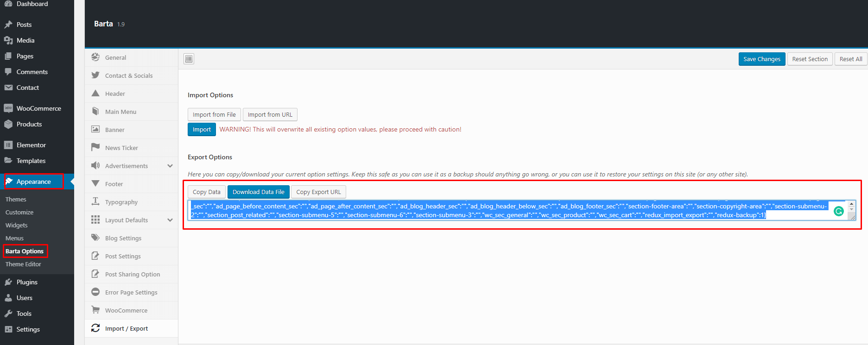Click the Typography text icon
The width and height of the screenshot is (868, 345).
tap(95, 201)
